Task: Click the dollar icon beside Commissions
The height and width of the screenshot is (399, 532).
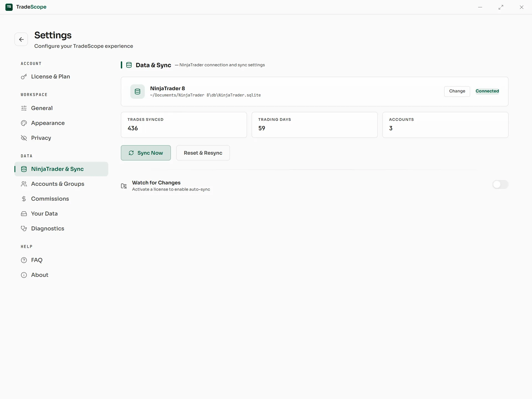Action: (x=24, y=199)
